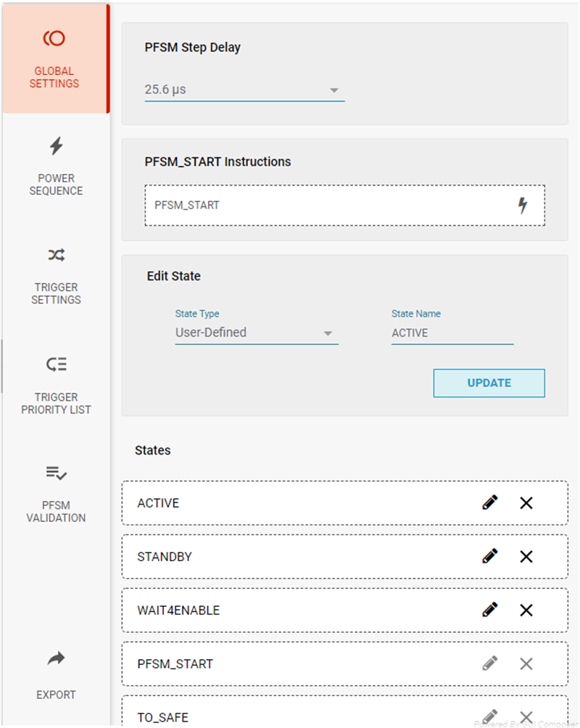This screenshot has width=580, height=728.
Task: Click the pencil edit icon for ACTIVE state
Action: 490,502
